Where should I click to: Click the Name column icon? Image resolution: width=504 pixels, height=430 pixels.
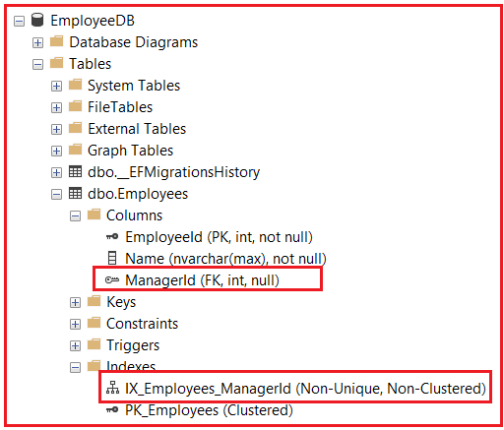(112, 258)
